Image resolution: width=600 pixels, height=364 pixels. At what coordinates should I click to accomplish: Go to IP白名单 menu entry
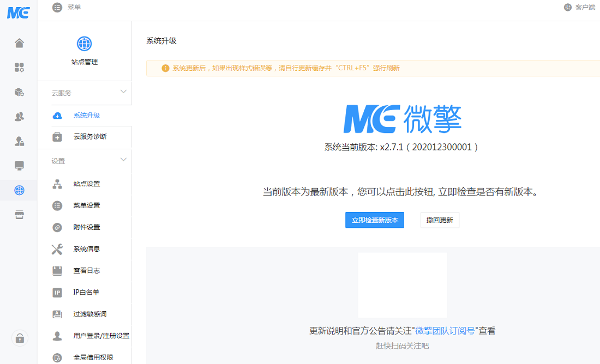(x=86, y=293)
